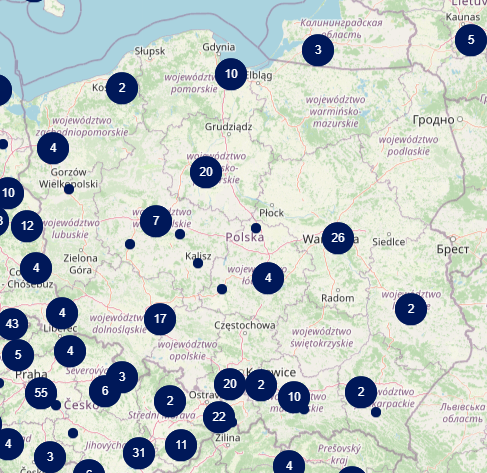Click the województwo warmińsko-mazurskie label

click(336, 111)
